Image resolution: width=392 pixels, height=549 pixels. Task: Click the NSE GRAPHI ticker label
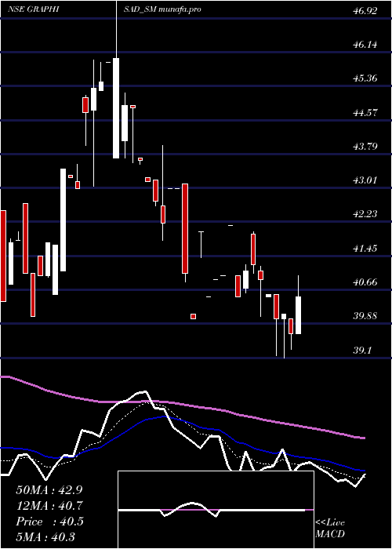[x=33, y=9]
